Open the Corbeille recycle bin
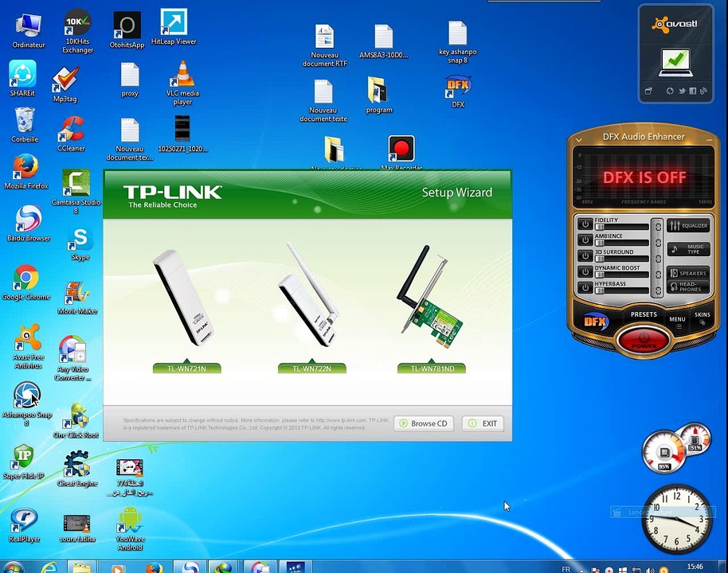 point(25,125)
